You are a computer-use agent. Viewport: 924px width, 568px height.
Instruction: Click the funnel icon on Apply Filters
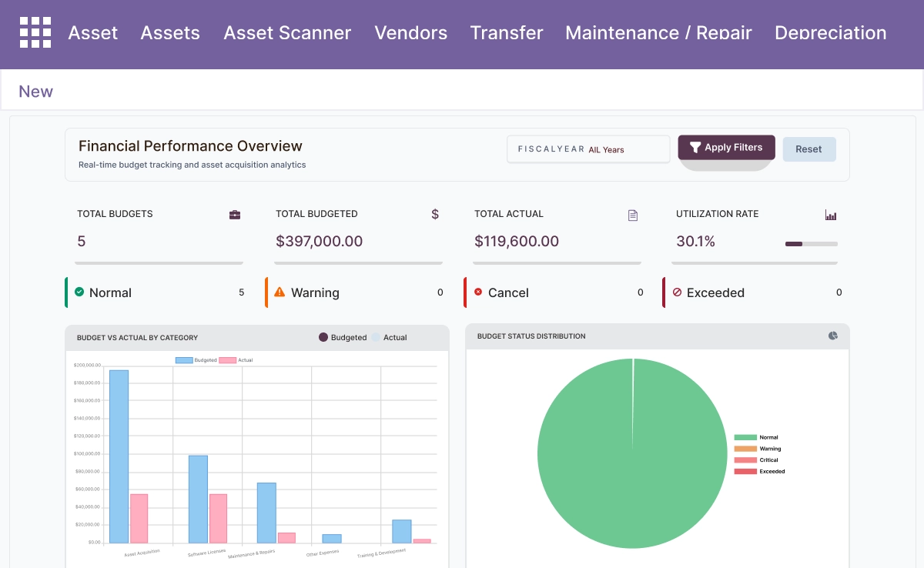click(x=695, y=148)
